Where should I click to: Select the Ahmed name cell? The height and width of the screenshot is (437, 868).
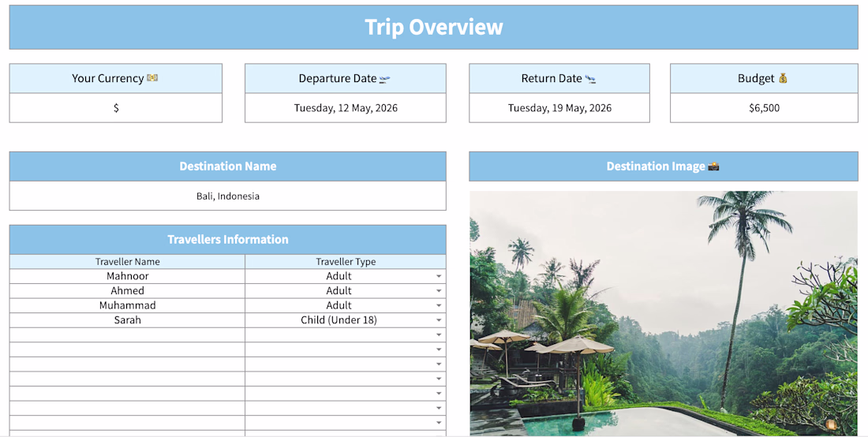(x=127, y=290)
